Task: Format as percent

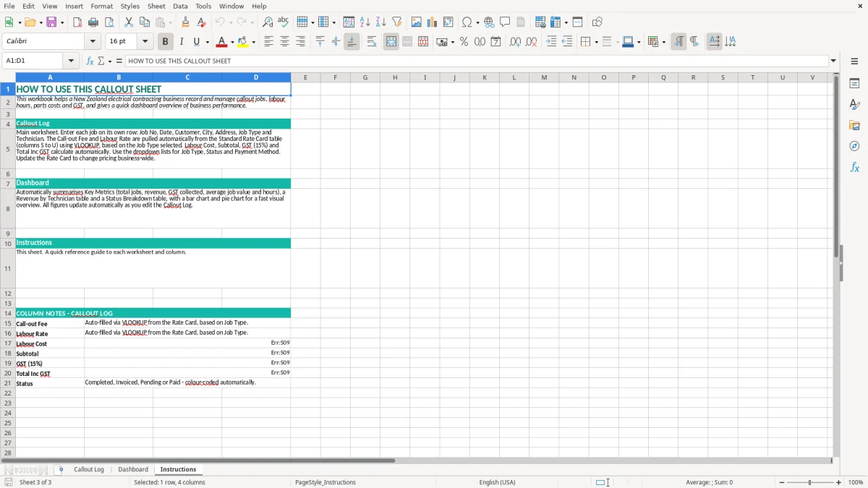Action: click(x=464, y=42)
